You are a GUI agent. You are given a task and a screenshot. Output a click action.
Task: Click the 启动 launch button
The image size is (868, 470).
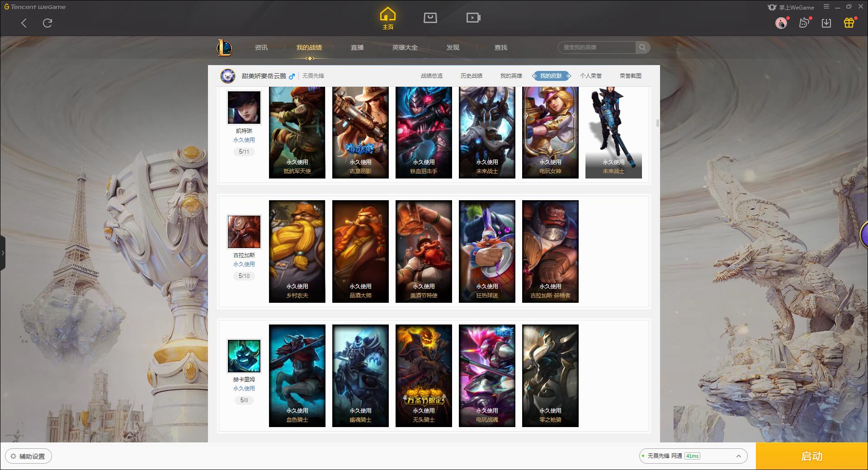click(811, 456)
